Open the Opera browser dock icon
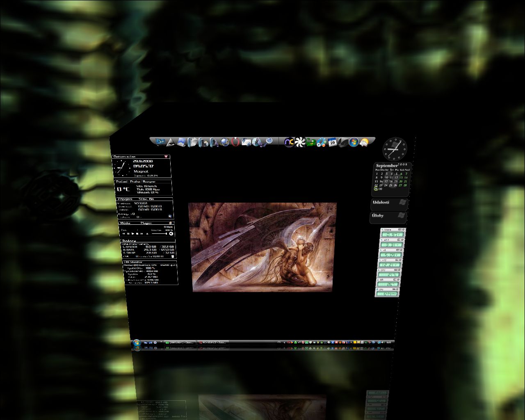Viewport: 525px width, 420px height. click(x=235, y=142)
